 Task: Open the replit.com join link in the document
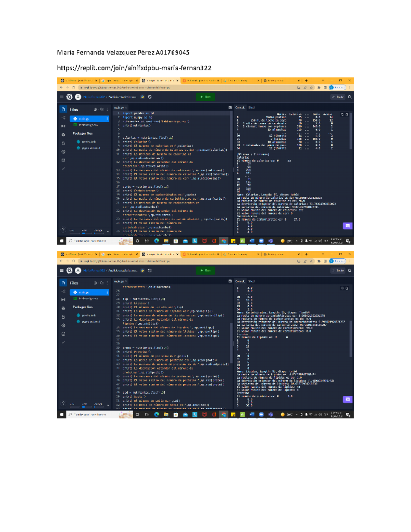(134, 68)
